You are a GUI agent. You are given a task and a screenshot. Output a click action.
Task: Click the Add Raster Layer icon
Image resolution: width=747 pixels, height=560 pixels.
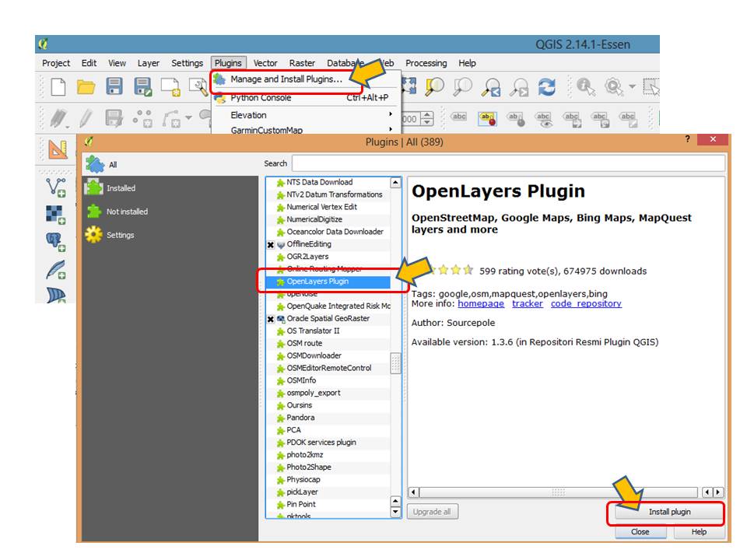pos(56,215)
